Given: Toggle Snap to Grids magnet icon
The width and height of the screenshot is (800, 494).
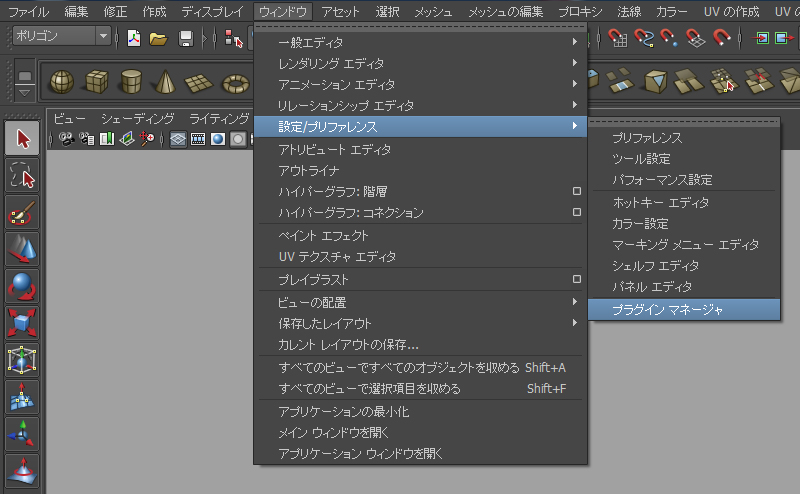Looking at the screenshot, I should click(x=617, y=38).
